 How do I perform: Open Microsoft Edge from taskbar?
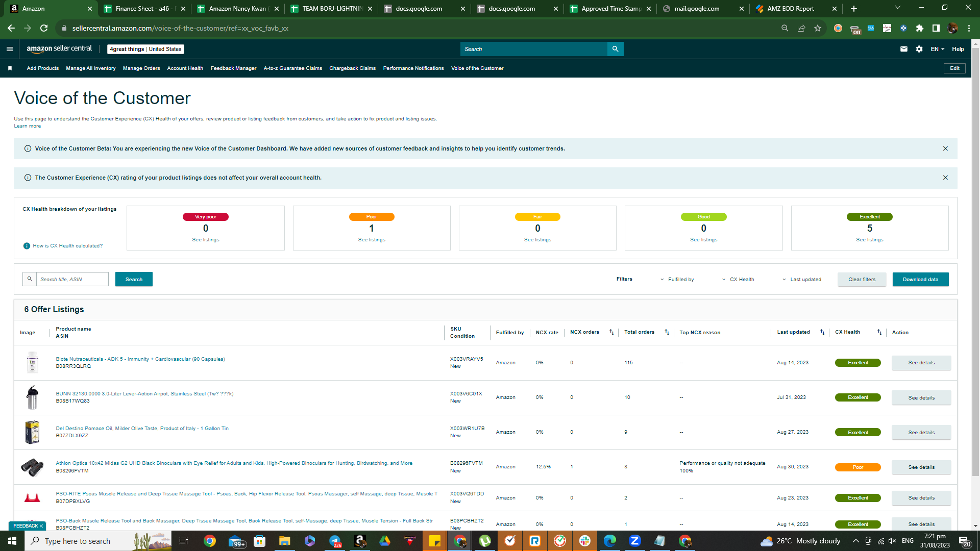(x=609, y=541)
